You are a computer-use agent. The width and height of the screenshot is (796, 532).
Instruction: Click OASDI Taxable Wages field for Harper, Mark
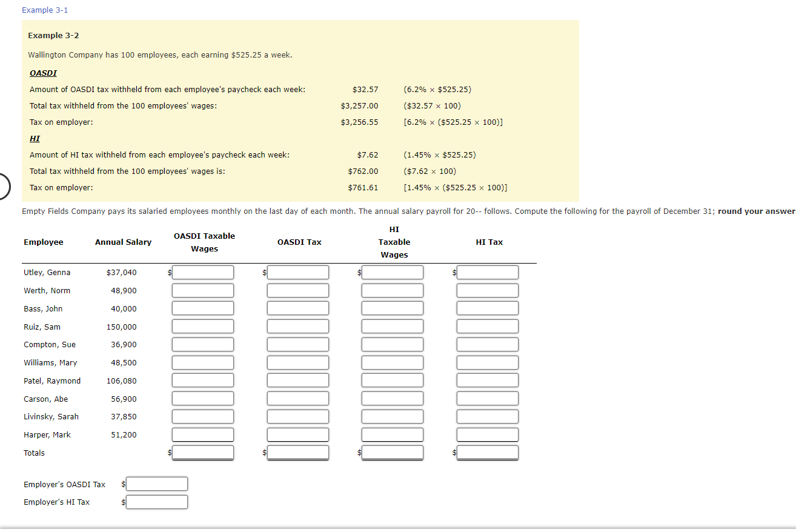click(x=203, y=435)
